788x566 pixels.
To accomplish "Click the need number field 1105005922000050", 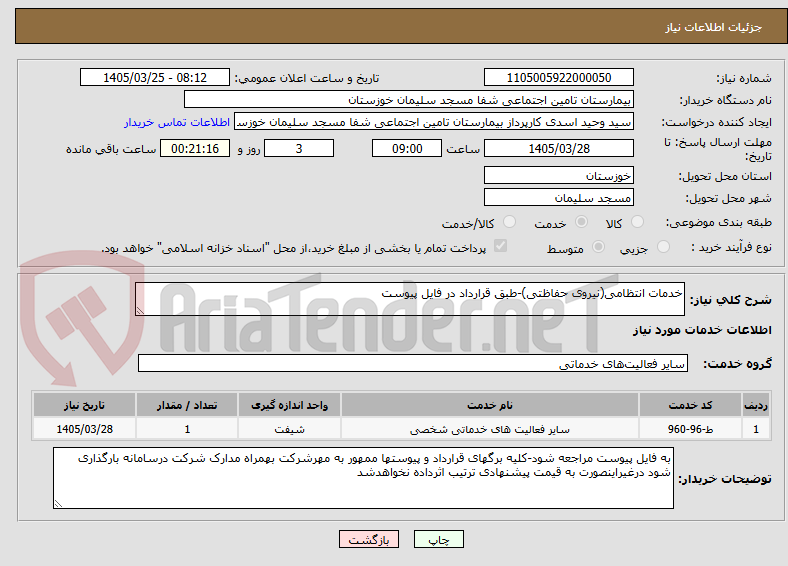I will (x=558, y=77).
